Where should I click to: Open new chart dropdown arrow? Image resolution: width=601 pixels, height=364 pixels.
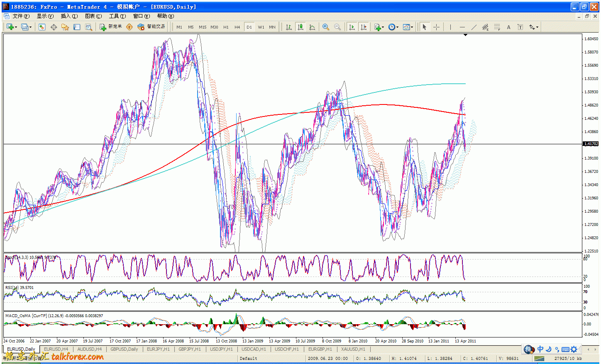[x=16, y=27]
